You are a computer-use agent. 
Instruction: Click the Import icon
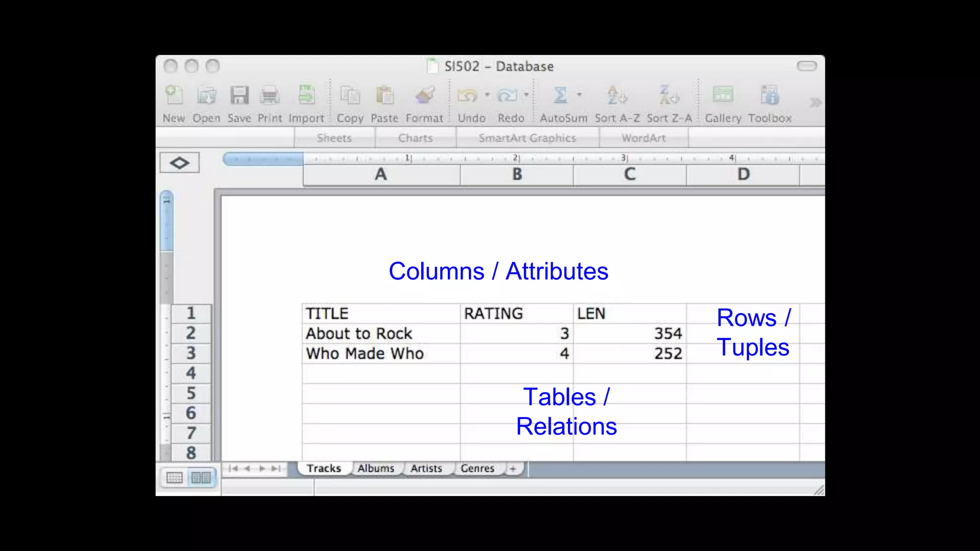pos(306,95)
